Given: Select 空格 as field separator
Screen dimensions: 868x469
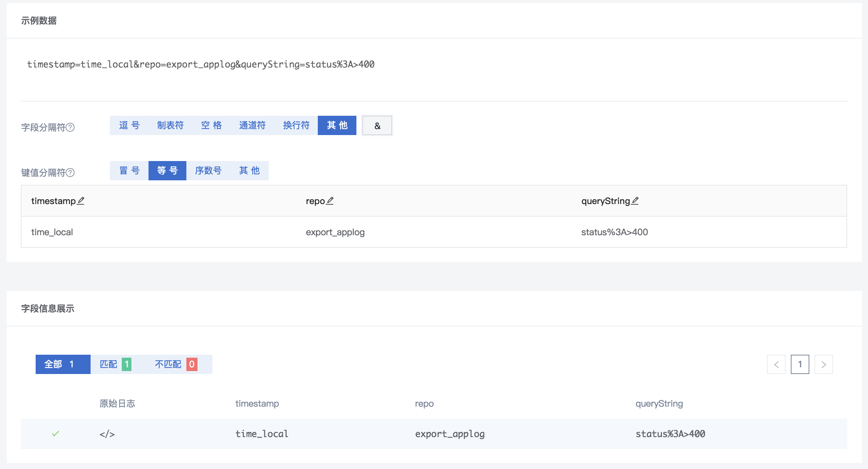Looking at the screenshot, I should (x=211, y=125).
